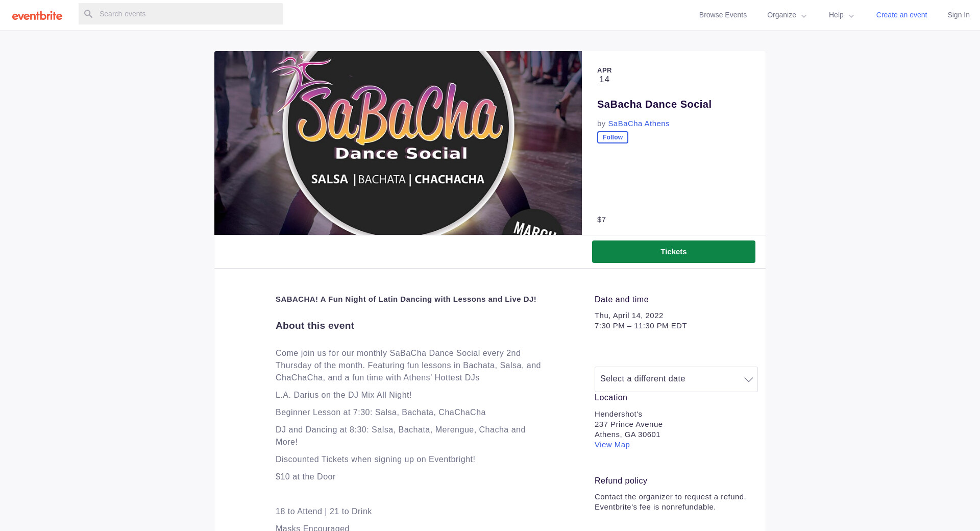Click the SaBaCha event banner image
The height and width of the screenshot is (531, 980).
click(398, 143)
